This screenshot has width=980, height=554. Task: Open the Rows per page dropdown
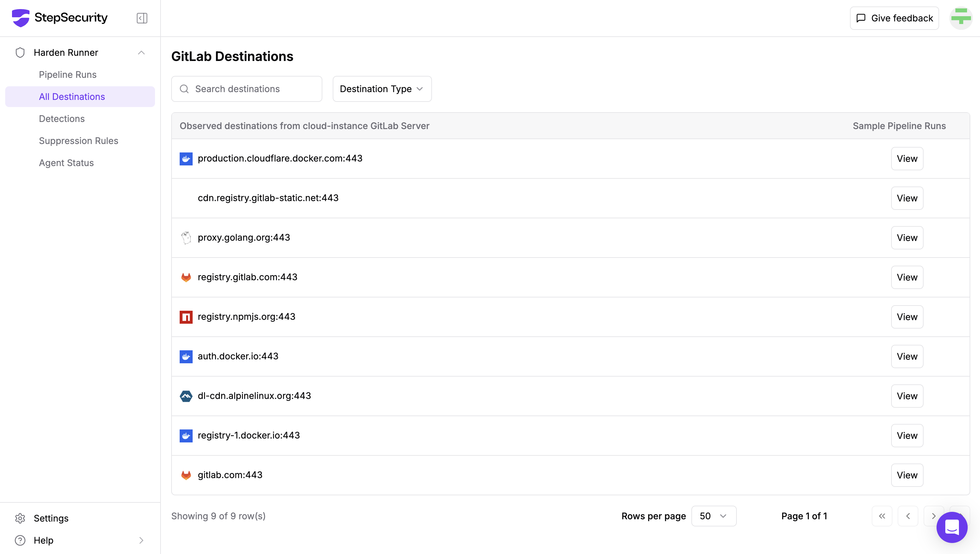coord(713,516)
